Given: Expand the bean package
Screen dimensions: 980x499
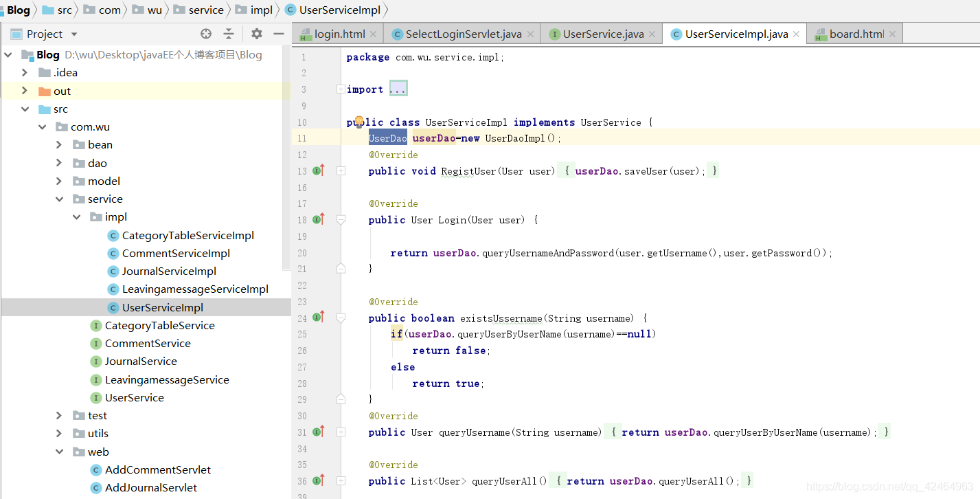Looking at the screenshot, I should [60, 144].
